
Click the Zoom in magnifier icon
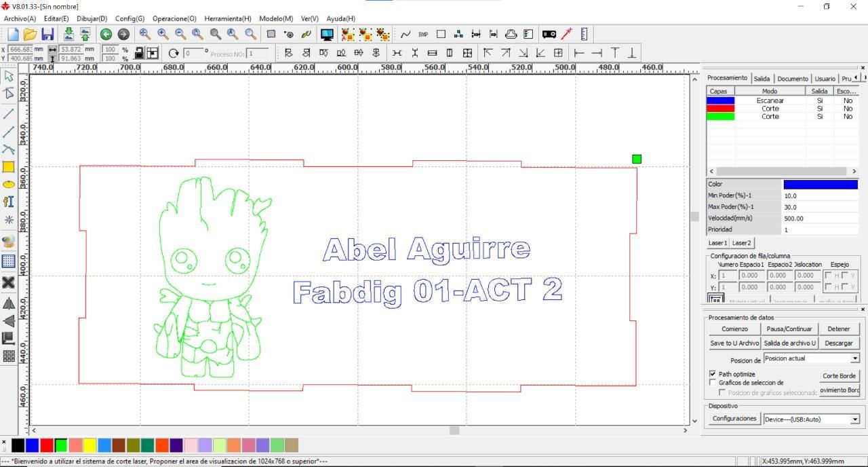tap(163, 34)
